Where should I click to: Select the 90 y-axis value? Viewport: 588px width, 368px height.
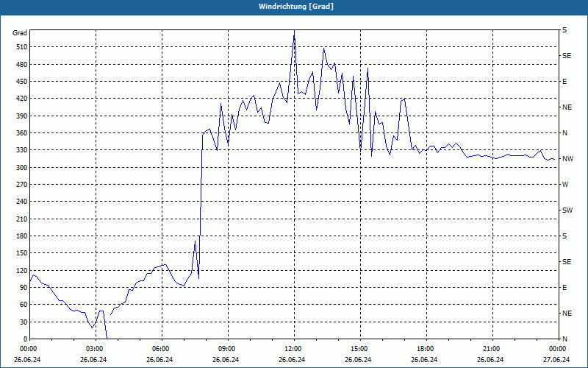tap(24, 287)
